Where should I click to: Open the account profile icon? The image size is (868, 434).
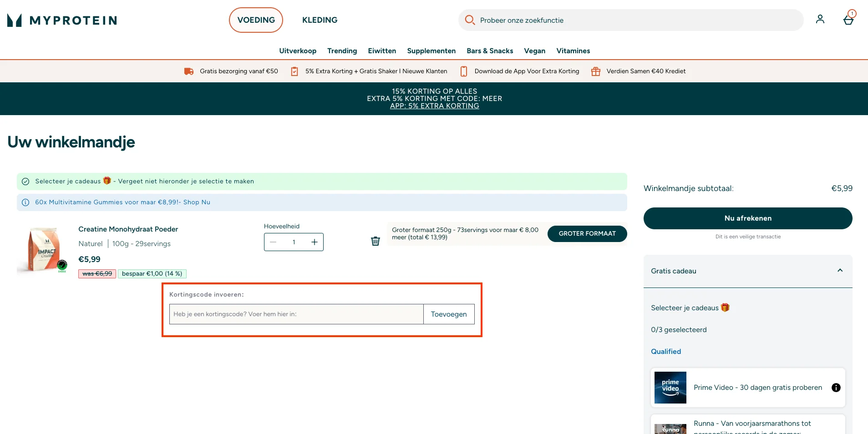coord(820,19)
